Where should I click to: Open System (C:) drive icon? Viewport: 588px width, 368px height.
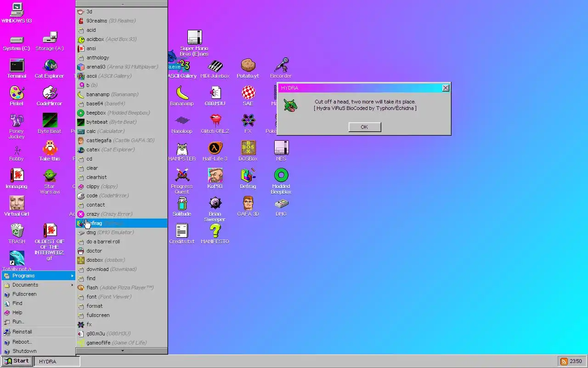coord(17,42)
